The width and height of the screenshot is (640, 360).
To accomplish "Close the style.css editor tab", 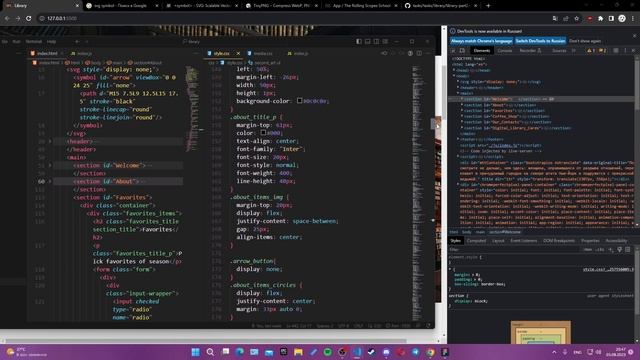I will point(238,53).
